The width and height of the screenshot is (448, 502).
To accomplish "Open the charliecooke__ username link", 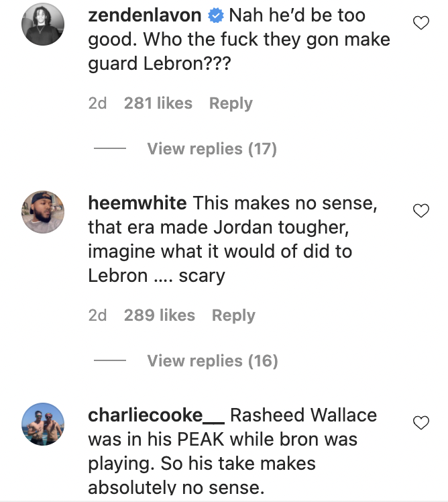I will click(x=156, y=415).
